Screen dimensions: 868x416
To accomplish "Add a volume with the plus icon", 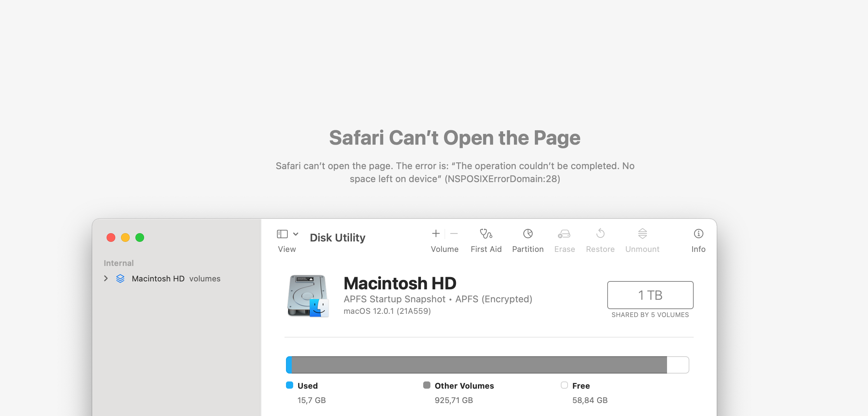I will [x=436, y=234].
